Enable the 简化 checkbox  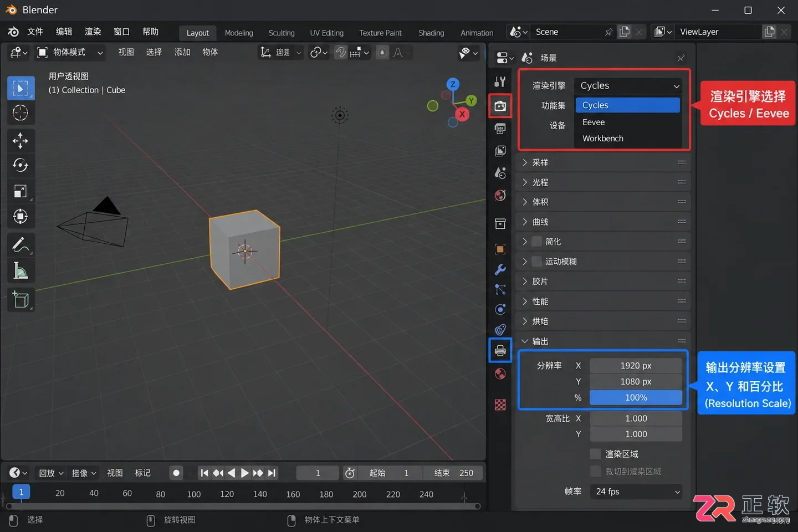coord(536,241)
